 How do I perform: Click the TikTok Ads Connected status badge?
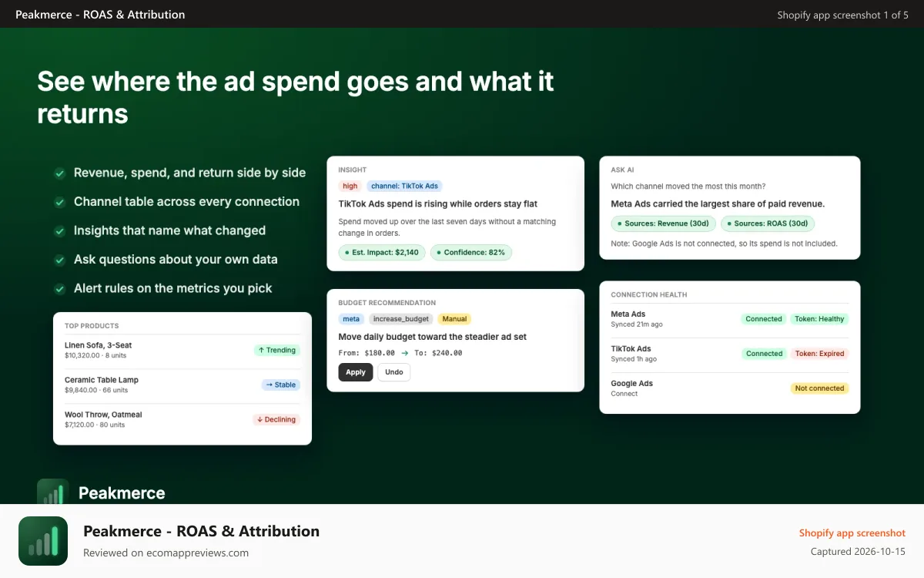(x=764, y=354)
